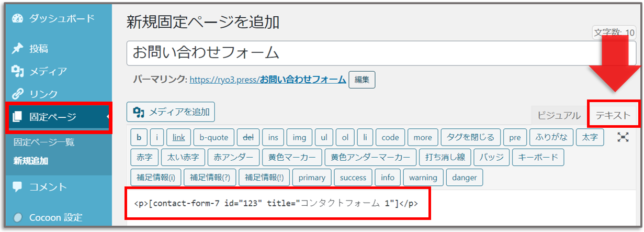The width and height of the screenshot is (644, 232).
Task: Click the pre quicktag button
Action: tap(515, 137)
